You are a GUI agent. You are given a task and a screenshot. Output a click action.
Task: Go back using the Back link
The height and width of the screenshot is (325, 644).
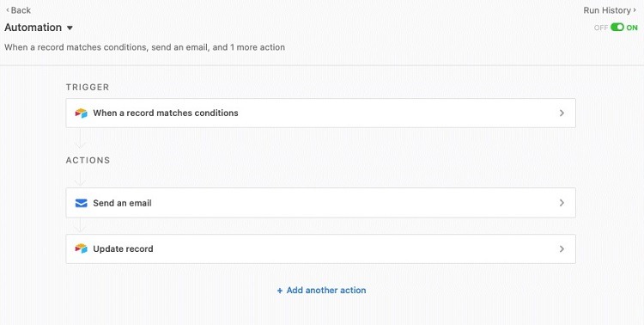click(21, 10)
